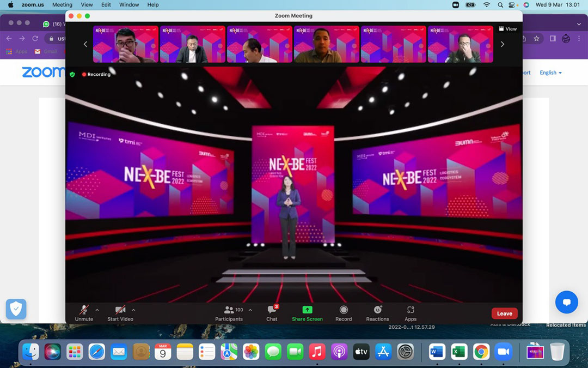The image size is (588, 368).
Task: Go back in the Chrome window
Action: tap(9, 38)
